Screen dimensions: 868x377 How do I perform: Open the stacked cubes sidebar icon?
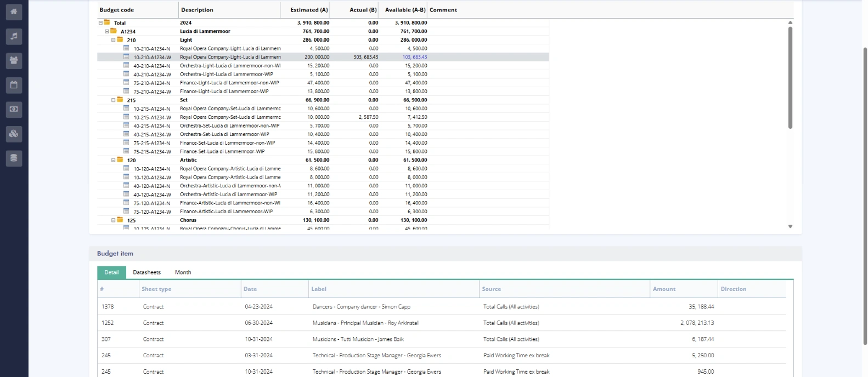pos(14,134)
